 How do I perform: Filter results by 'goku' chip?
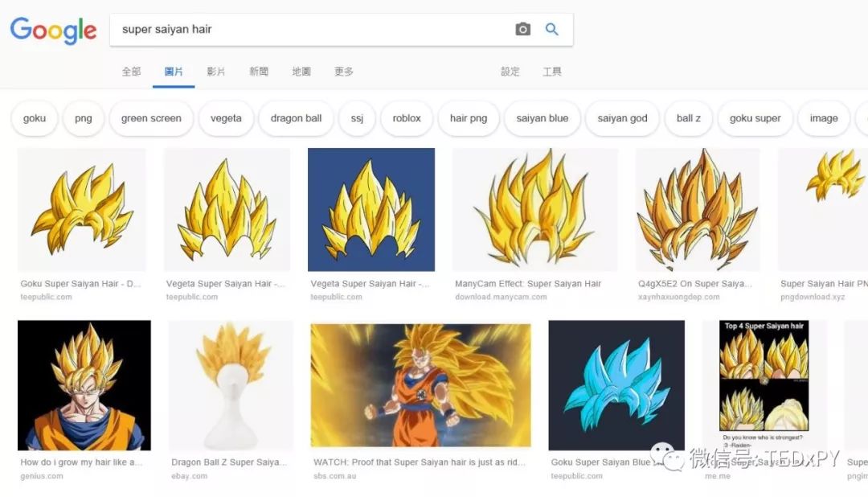(x=35, y=118)
